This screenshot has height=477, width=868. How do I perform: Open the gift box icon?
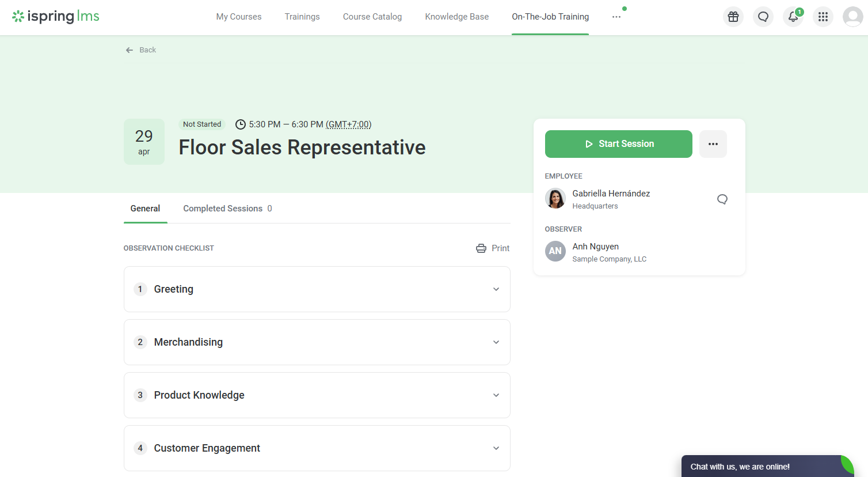coord(733,17)
